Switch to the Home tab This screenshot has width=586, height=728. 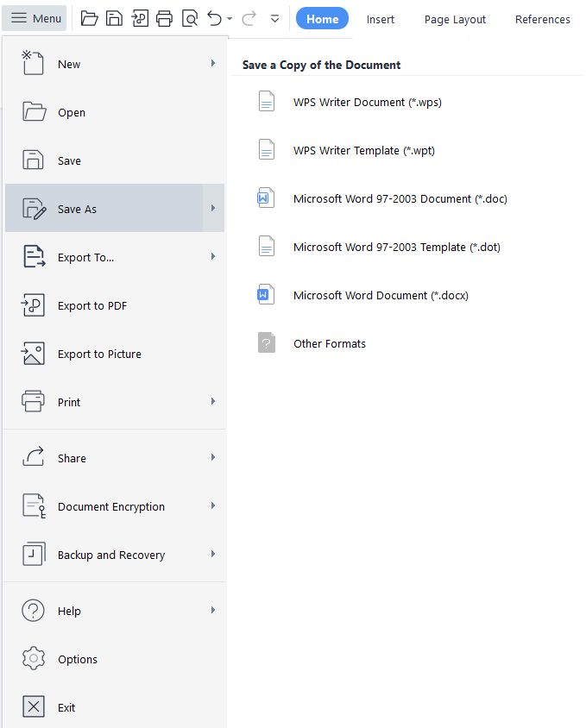point(322,19)
